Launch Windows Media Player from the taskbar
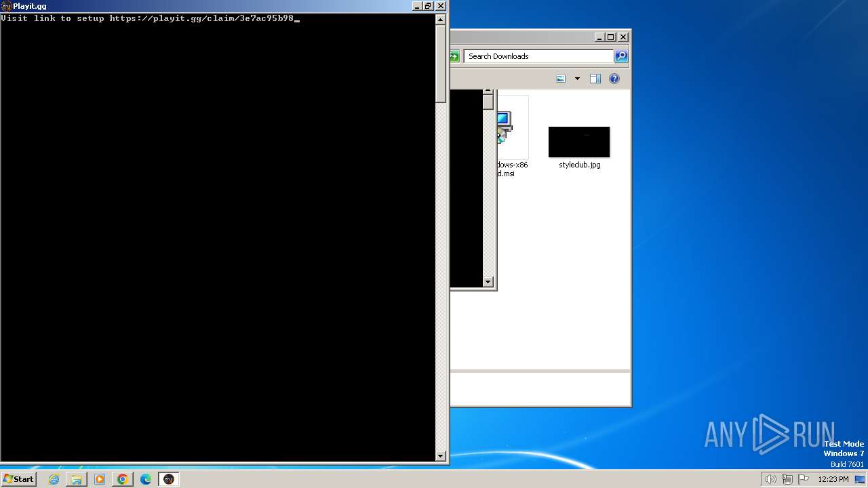868x488 pixels. point(100,479)
